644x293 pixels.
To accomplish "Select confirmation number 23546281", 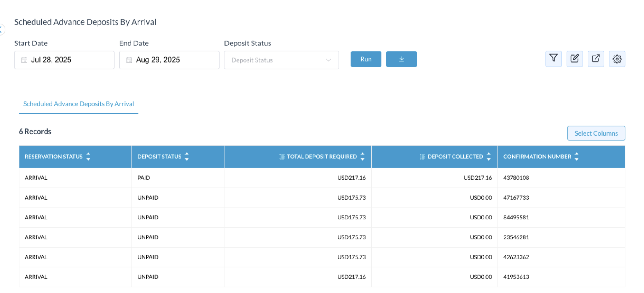I will click(516, 237).
